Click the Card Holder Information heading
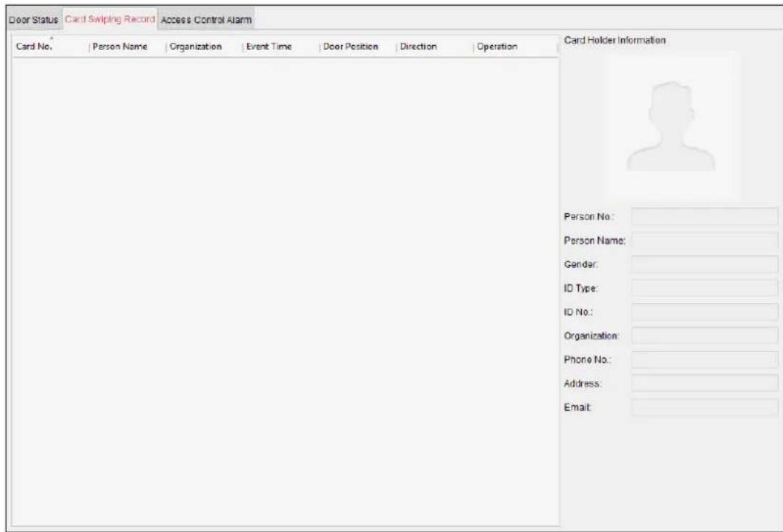Screen dimensions: 783x532 pyautogui.click(x=615, y=40)
